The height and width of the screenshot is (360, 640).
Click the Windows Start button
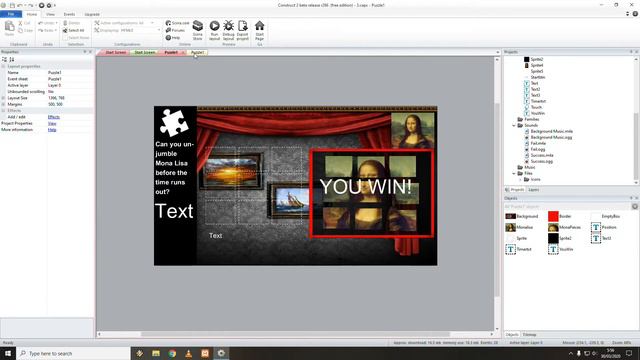(x=8, y=353)
